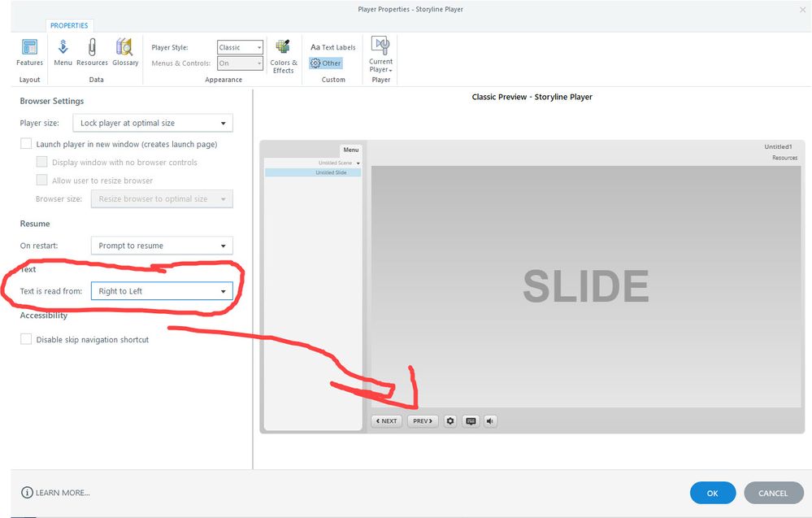812x518 pixels.
Task: Enable Disable skip navigation shortcut checkbox
Action: coord(26,339)
